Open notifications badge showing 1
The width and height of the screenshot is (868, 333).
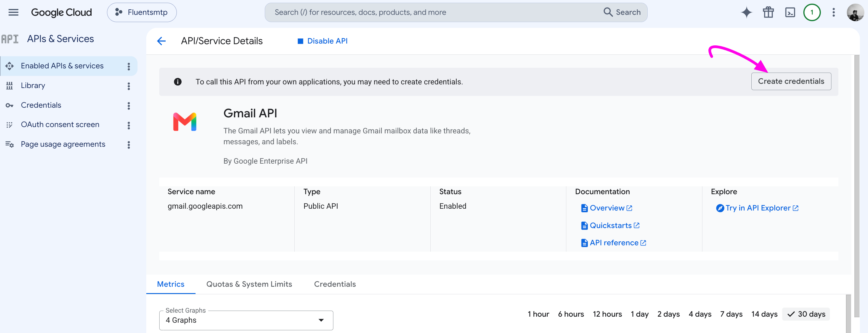[812, 12]
